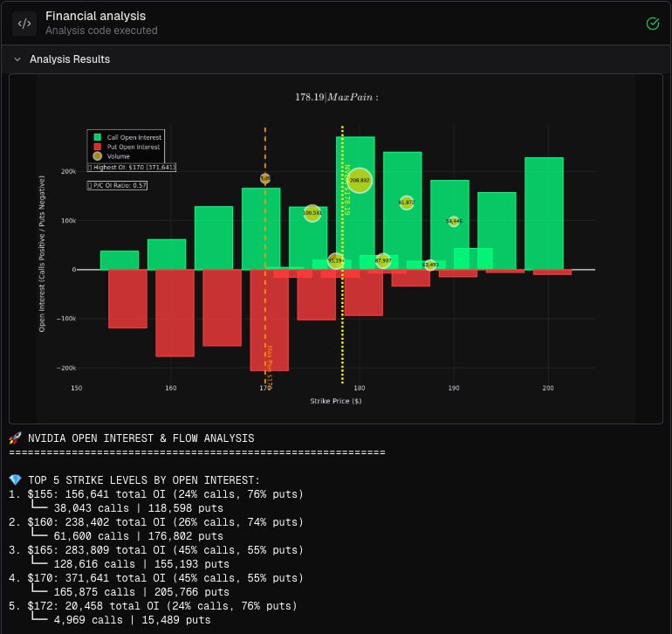The image size is (672, 634).
Task: Click the Analysis Results section label
Action: click(x=70, y=59)
